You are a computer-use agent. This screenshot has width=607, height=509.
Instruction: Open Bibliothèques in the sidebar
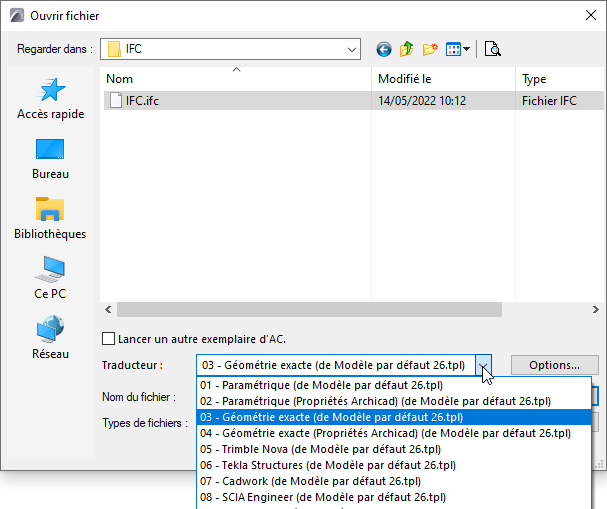(50, 218)
